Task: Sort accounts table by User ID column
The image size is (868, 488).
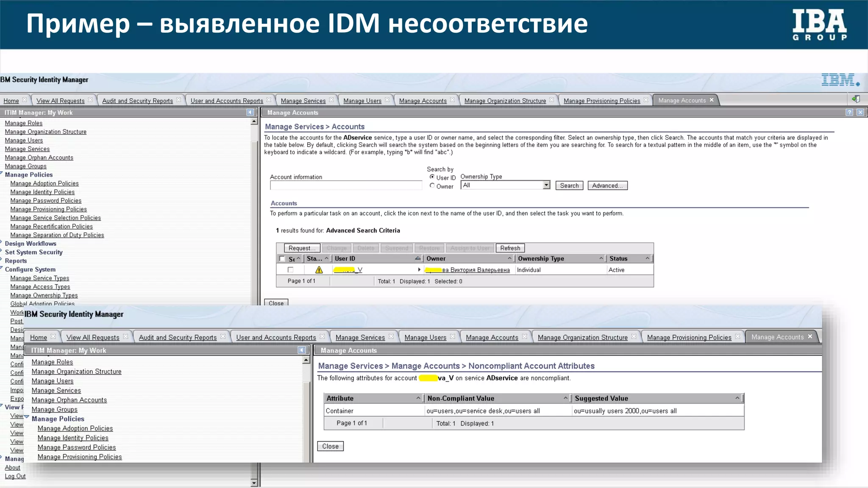Action: pos(417,258)
